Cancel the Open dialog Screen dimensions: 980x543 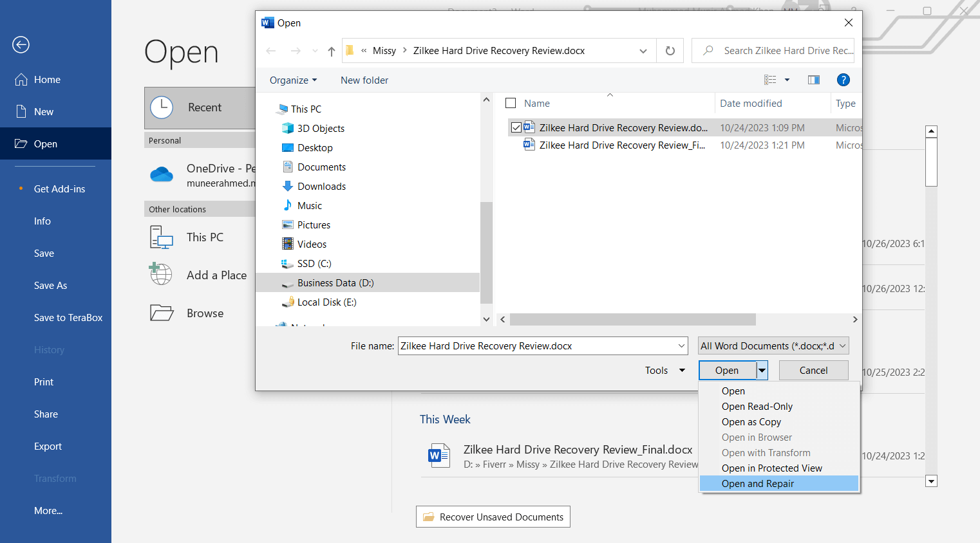point(813,370)
